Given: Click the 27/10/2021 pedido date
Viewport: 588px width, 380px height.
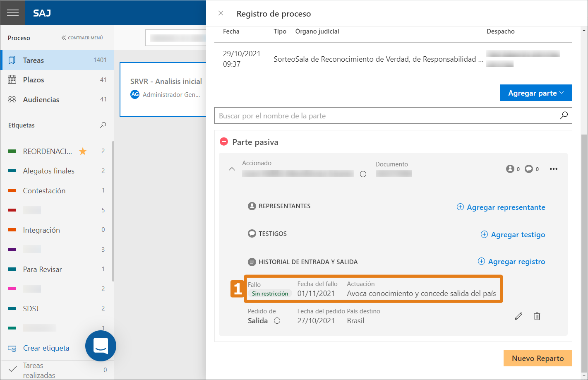Looking at the screenshot, I should pos(316,321).
